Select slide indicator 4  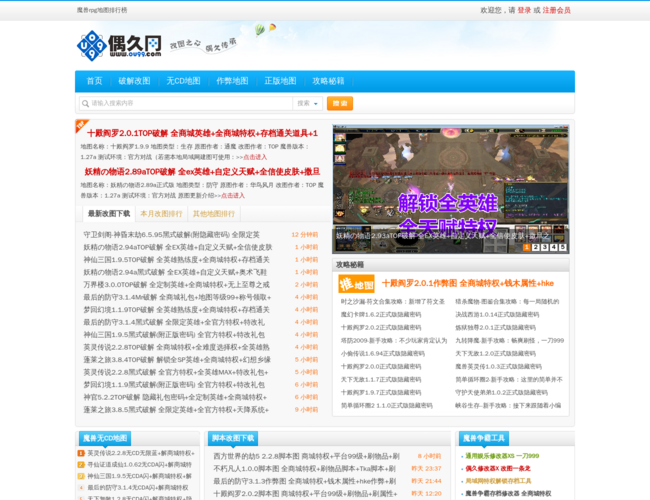pyautogui.click(x=553, y=247)
